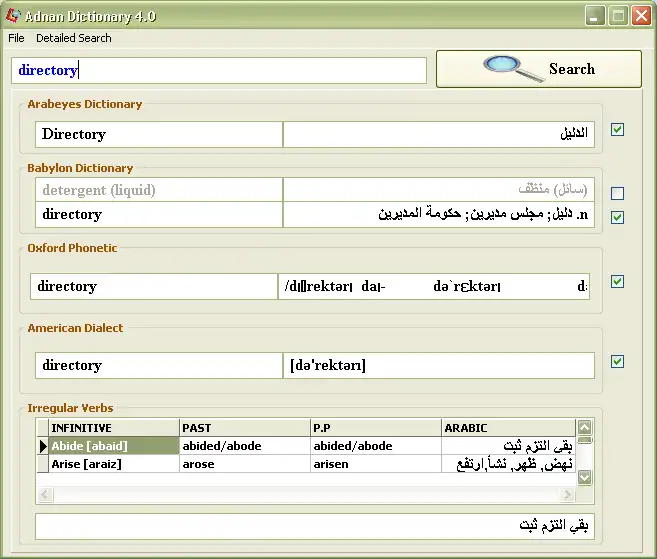Select the 'Abide [abaid]' cell
Image resolution: width=657 pixels, height=559 pixels.
[x=114, y=446]
